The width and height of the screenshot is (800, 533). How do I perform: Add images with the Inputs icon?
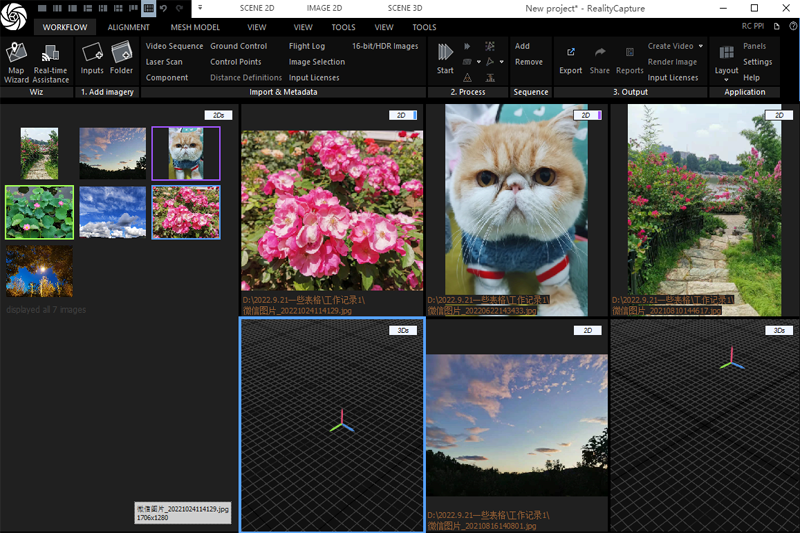(x=92, y=59)
